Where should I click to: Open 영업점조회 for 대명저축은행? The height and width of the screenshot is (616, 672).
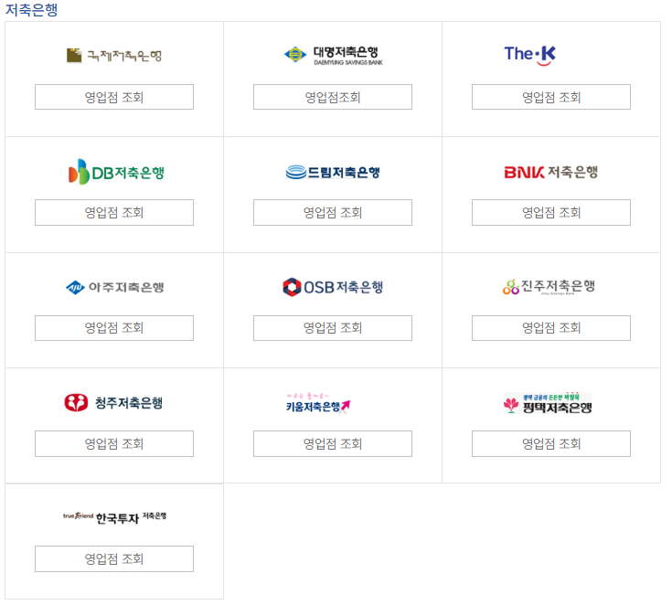(333, 97)
